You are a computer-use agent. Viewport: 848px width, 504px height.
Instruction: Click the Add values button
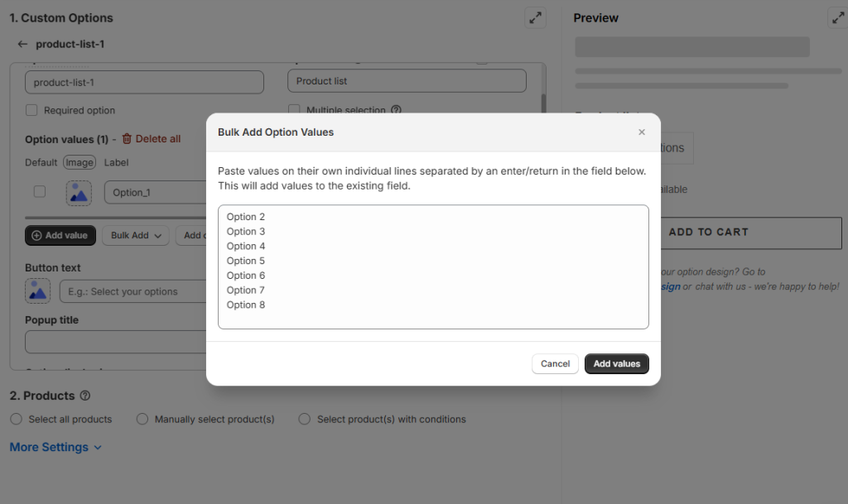tap(616, 364)
